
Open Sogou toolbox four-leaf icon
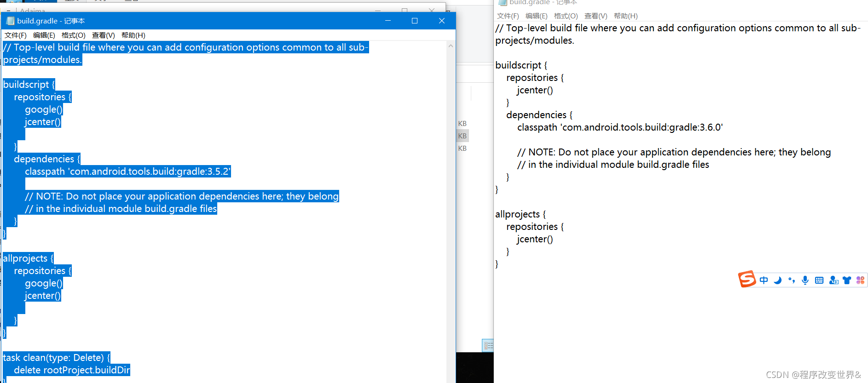(860, 280)
